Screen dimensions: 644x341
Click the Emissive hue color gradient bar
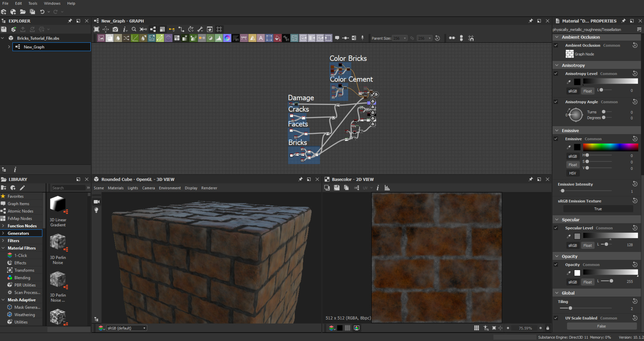point(610,147)
